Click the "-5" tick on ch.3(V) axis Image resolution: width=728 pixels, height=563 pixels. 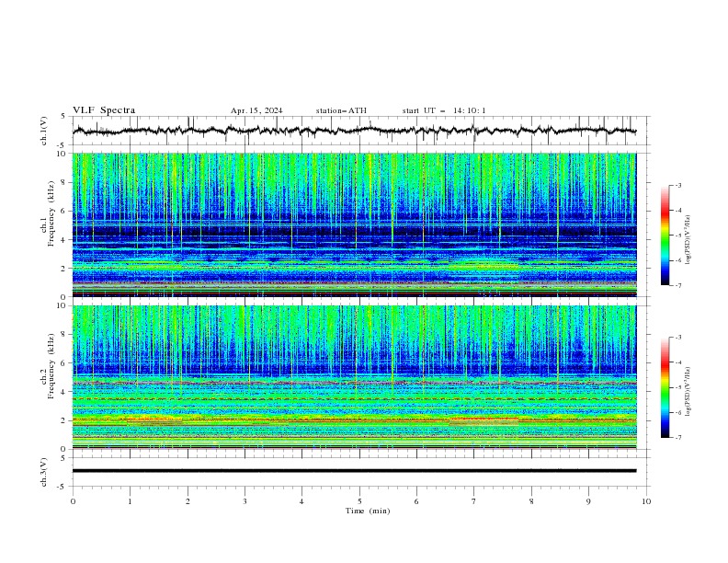tap(61, 487)
